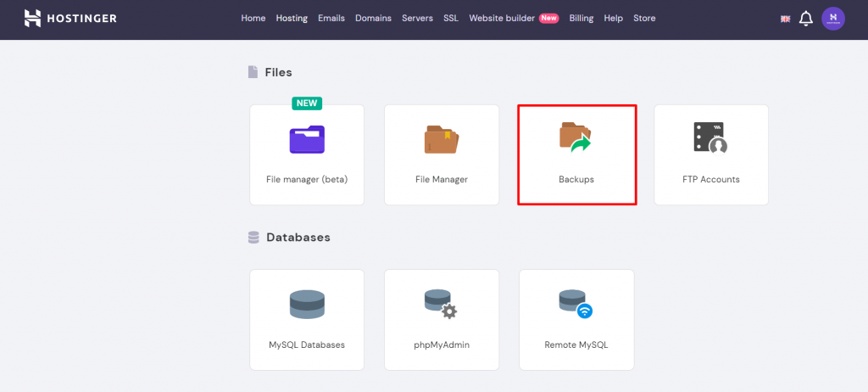Click the pink New badge in navigation
Screen dimensions: 868x392
[549, 19]
